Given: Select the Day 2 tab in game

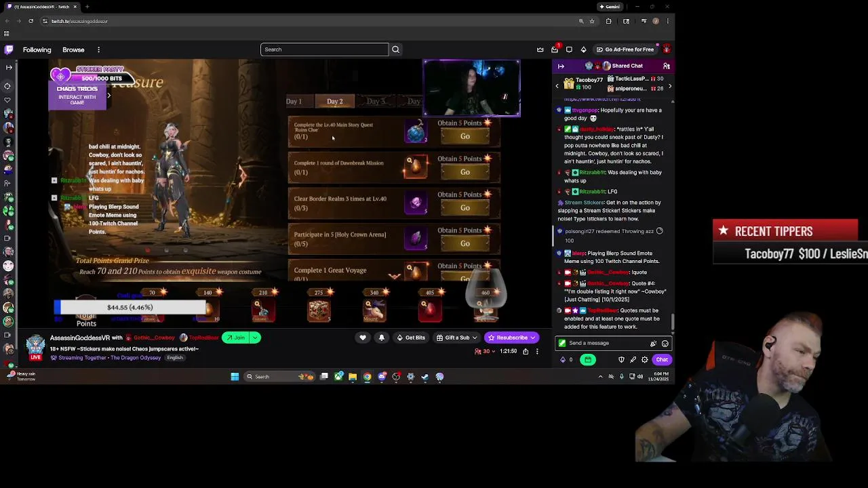Looking at the screenshot, I should (335, 101).
